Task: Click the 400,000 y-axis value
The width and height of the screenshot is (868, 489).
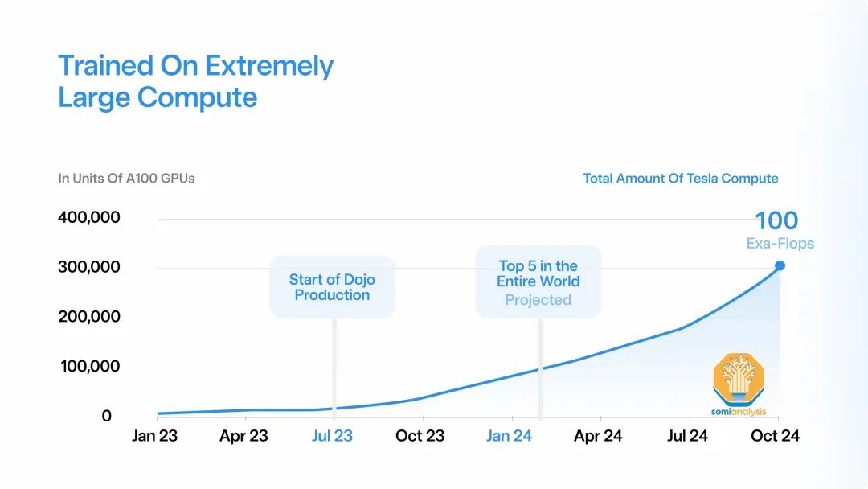Action: click(89, 217)
